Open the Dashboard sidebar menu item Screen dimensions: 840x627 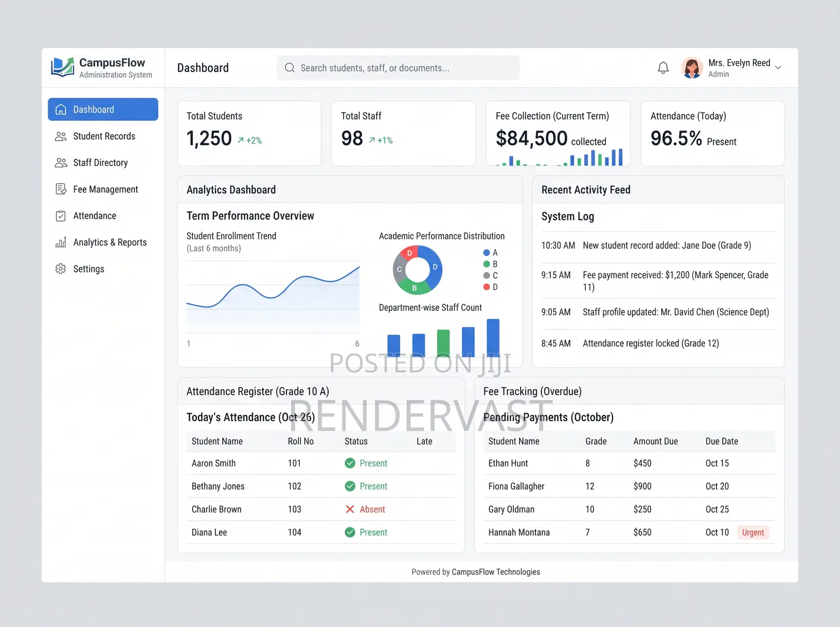(x=103, y=109)
